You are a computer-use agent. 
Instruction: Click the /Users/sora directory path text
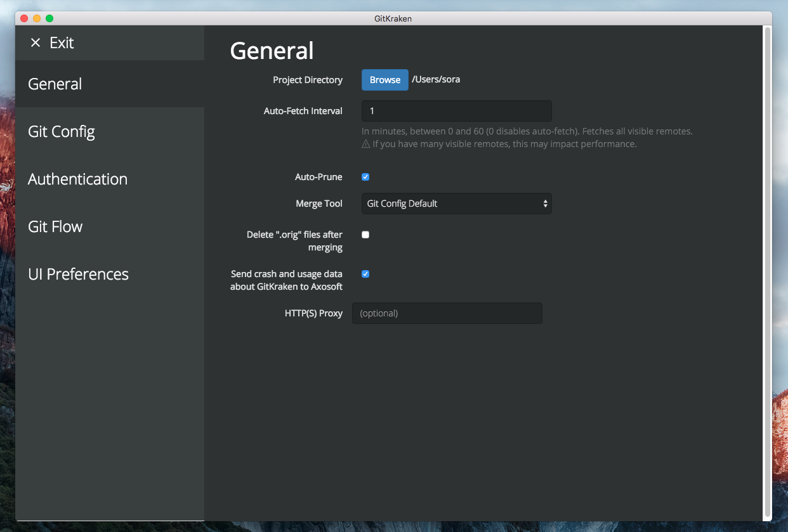(436, 80)
